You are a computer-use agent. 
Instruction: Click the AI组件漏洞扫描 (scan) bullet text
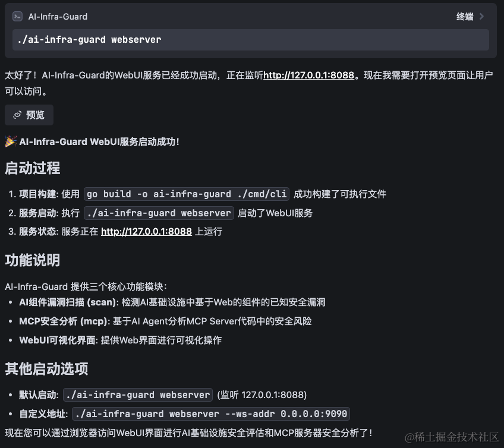tap(172, 302)
